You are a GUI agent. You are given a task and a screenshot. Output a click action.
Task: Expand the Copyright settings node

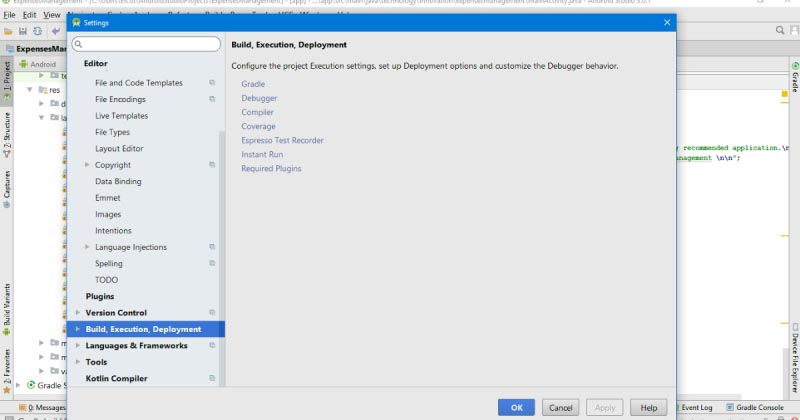click(x=88, y=165)
